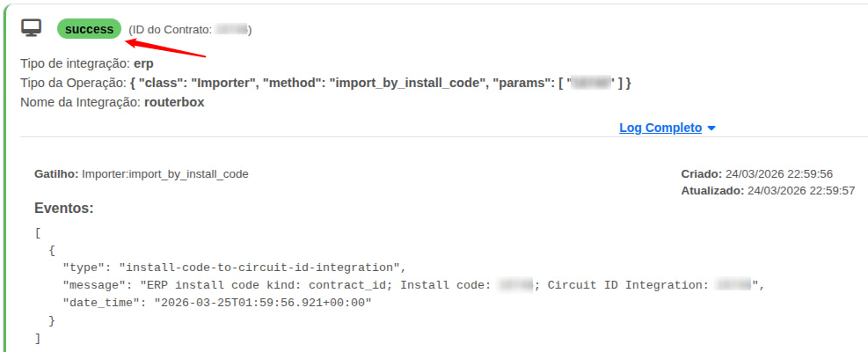Click the blurred params value

pyautogui.click(x=591, y=83)
